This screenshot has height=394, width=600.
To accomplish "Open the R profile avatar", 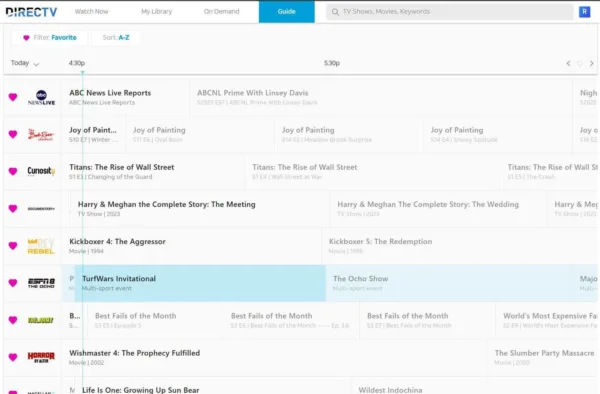I will (584, 12).
